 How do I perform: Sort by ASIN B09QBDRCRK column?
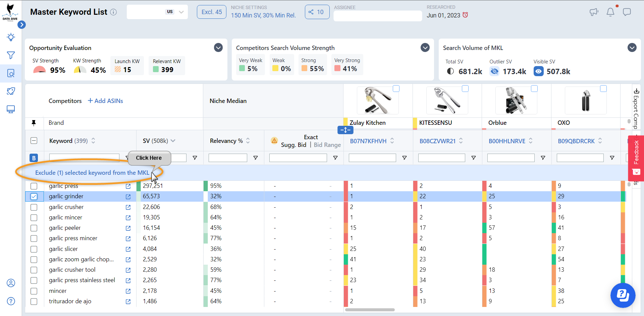click(x=600, y=141)
